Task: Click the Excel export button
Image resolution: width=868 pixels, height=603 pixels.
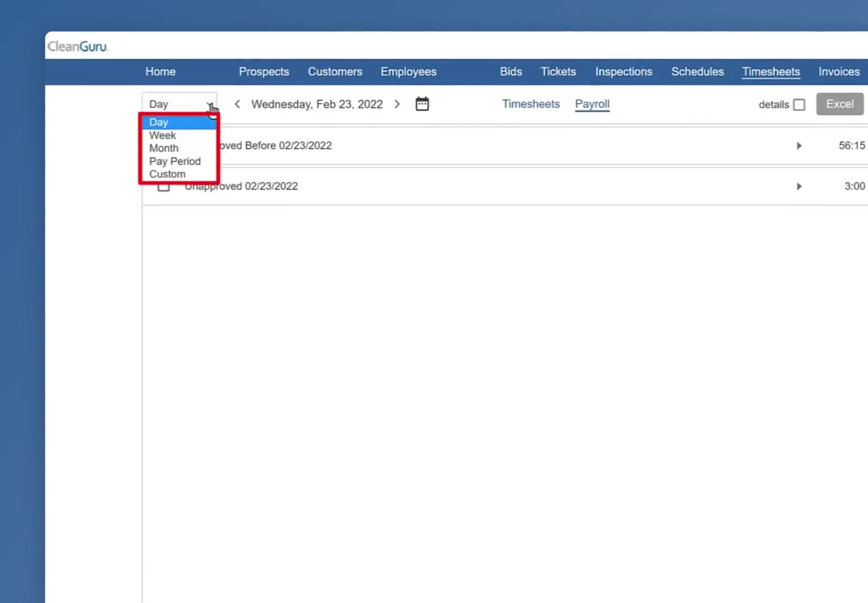Action: (840, 104)
